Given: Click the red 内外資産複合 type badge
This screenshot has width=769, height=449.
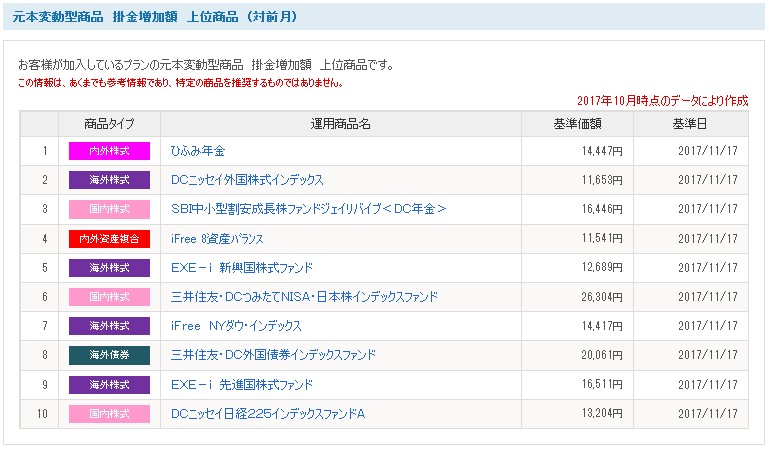Looking at the screenshot, I should [x=109, y=239].
